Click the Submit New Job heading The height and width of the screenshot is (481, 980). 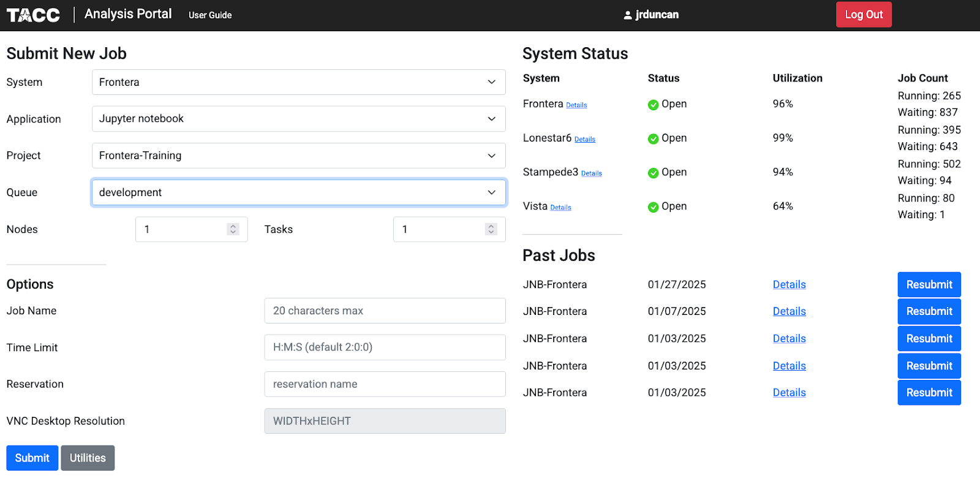click(x=66, y=53)
